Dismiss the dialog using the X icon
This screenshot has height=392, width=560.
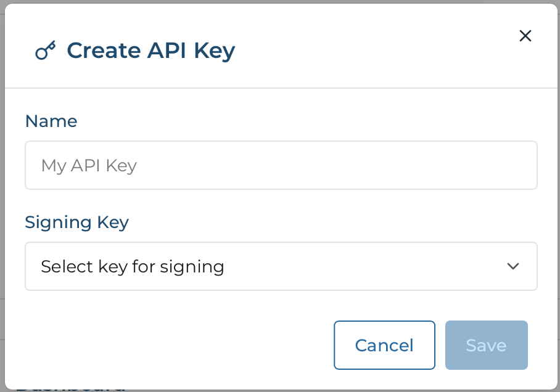525,36
